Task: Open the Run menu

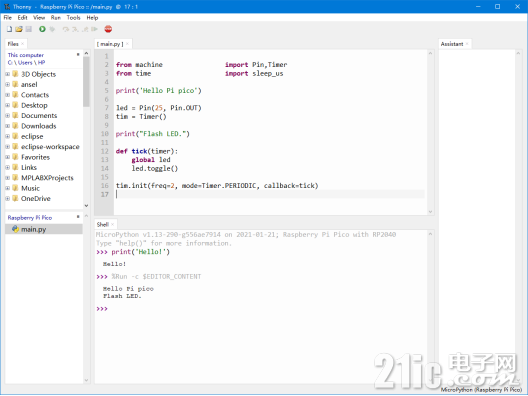Action: [x=56, y=18]
